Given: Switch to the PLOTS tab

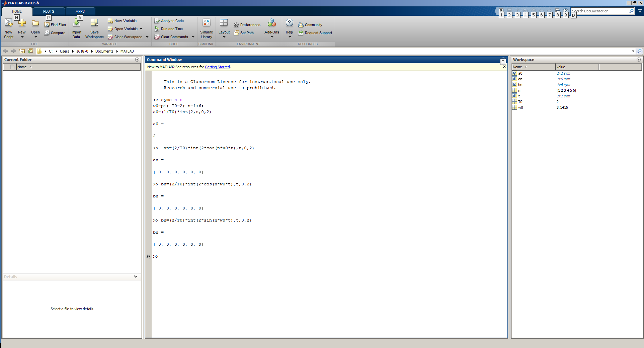Looking at the screenshot, I should tap(49, 11).
